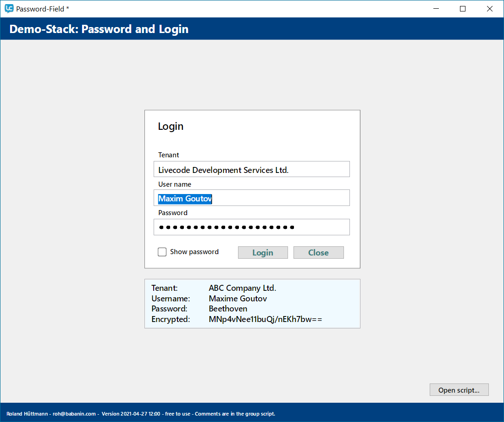The width and height of the screenshot is (504, 422).
Task: Click the Encrypted string MNp4vNee11buQj/nEKh7bw==
Action: 265,319
